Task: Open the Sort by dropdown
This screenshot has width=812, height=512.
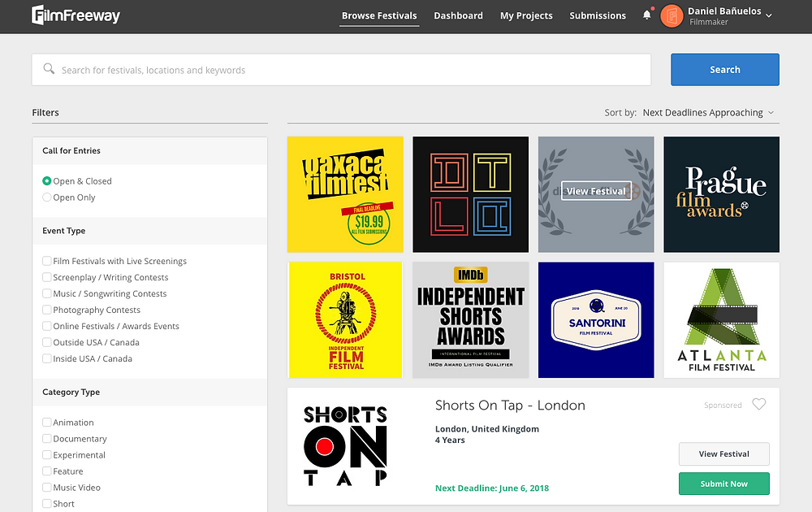Action: [x=708, y=112]
